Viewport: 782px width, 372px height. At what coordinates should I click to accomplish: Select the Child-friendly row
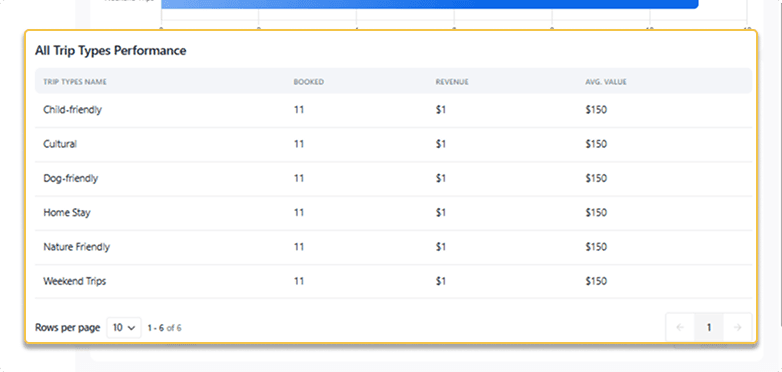[x=393, y=110]
